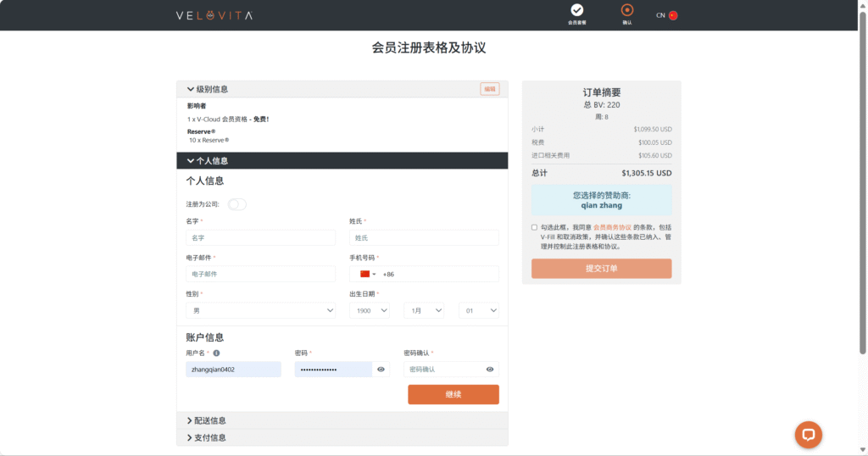This screenshot has height=456, width=868.
Task: Open the phone country code flag dropdown
Action: coord(368,274)
